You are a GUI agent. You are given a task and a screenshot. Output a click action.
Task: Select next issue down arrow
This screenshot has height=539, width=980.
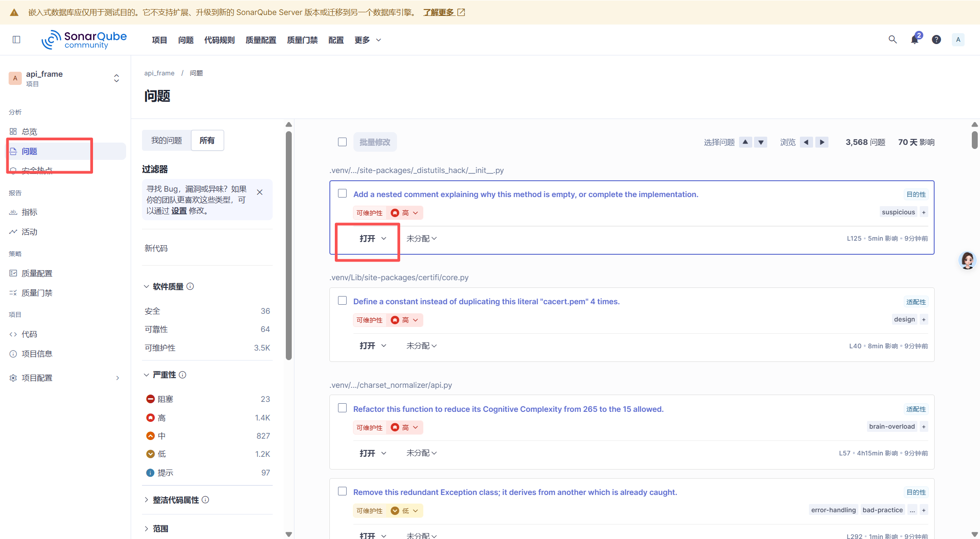761,142
